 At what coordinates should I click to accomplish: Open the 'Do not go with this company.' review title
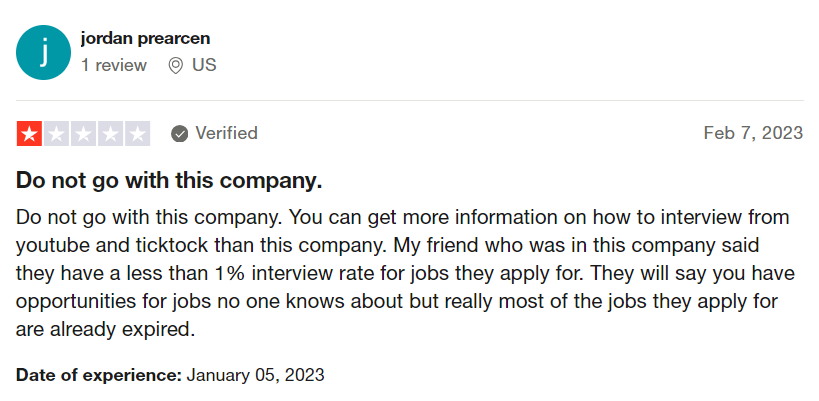pos(169,181)
